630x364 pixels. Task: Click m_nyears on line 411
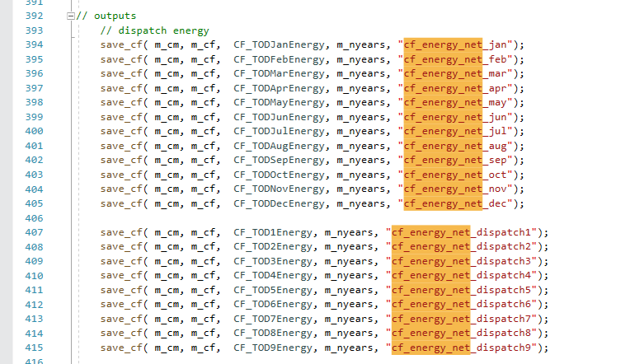(349, 290)
